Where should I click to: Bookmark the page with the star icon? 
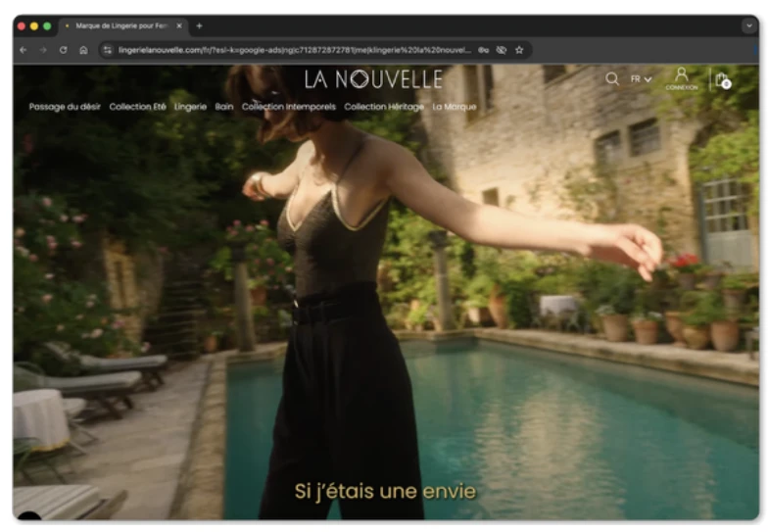(x=519, y=50)
